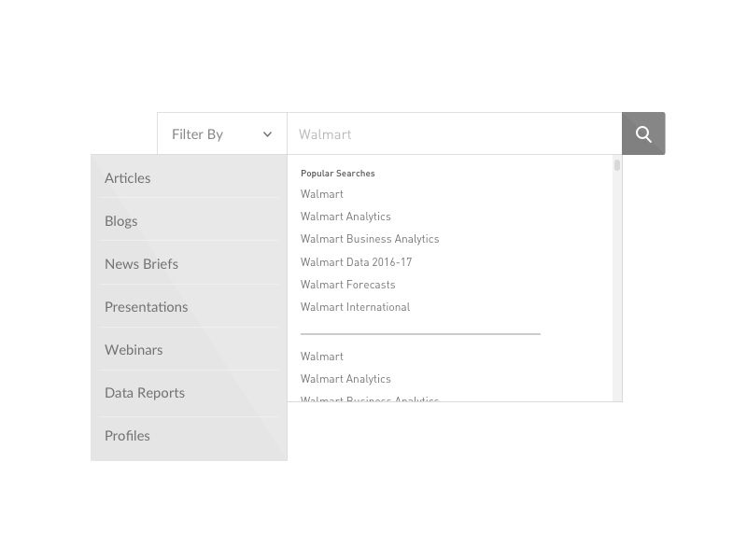Choose Webinars from the filter menu
747x560 pixels.
tap(190, 349)
